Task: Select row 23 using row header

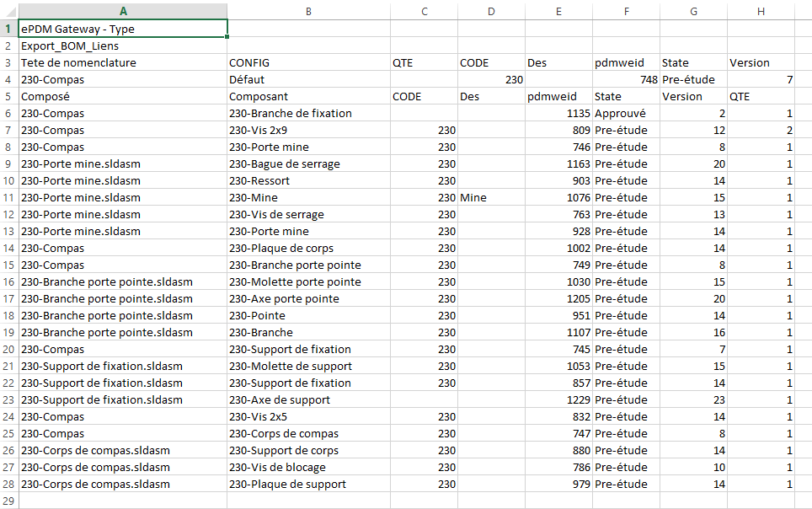Action: click(8, 400)
